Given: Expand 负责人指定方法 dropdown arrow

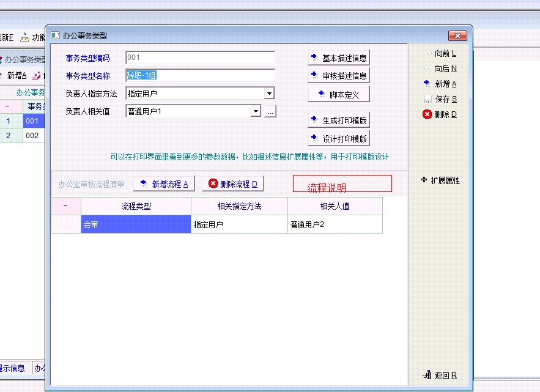Looking at the screenshot, I should [x=269, y=94].
